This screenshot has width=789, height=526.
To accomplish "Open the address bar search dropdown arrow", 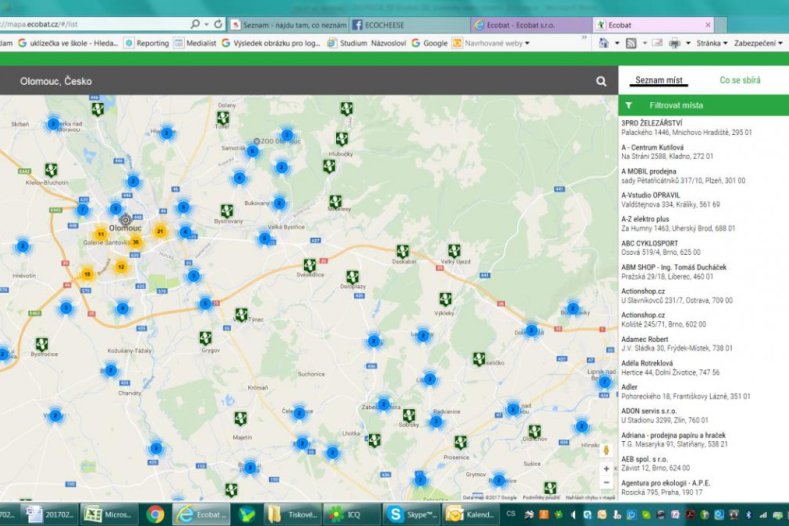I will pyautogui.click(x=206, y=24).
